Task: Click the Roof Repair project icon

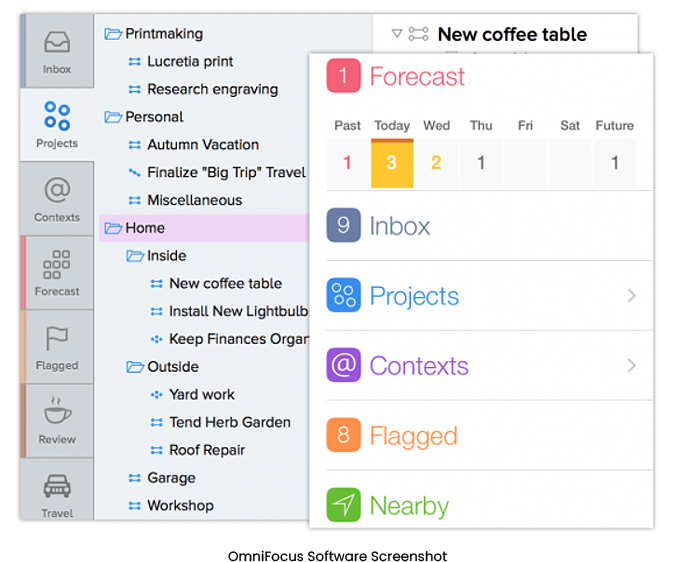Action: tap(157, 450)
